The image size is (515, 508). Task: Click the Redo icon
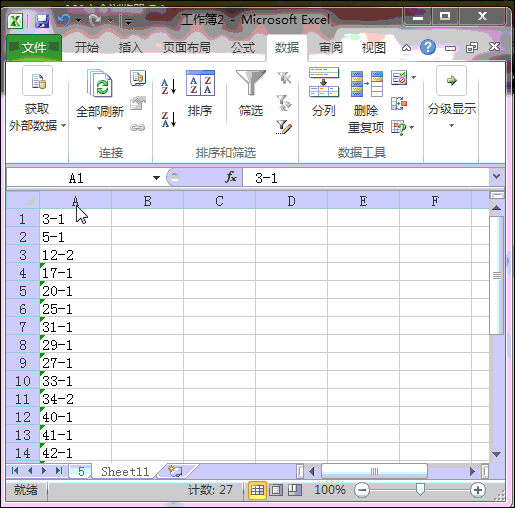(95, 20)
